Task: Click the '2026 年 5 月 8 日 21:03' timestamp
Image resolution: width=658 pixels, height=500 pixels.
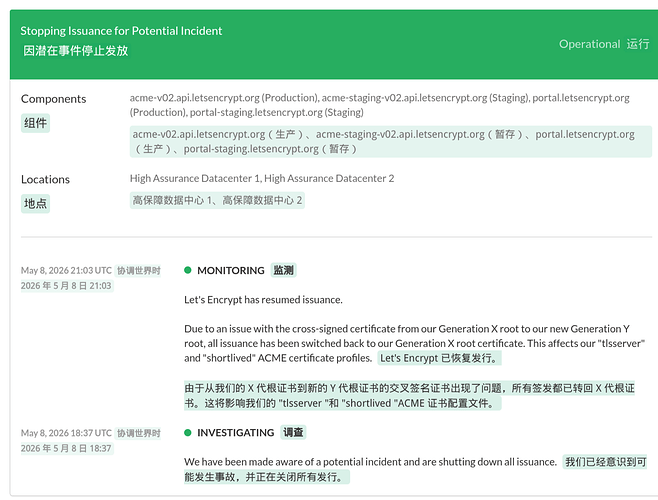Action: pyautogui.click(x=67, y=286)
